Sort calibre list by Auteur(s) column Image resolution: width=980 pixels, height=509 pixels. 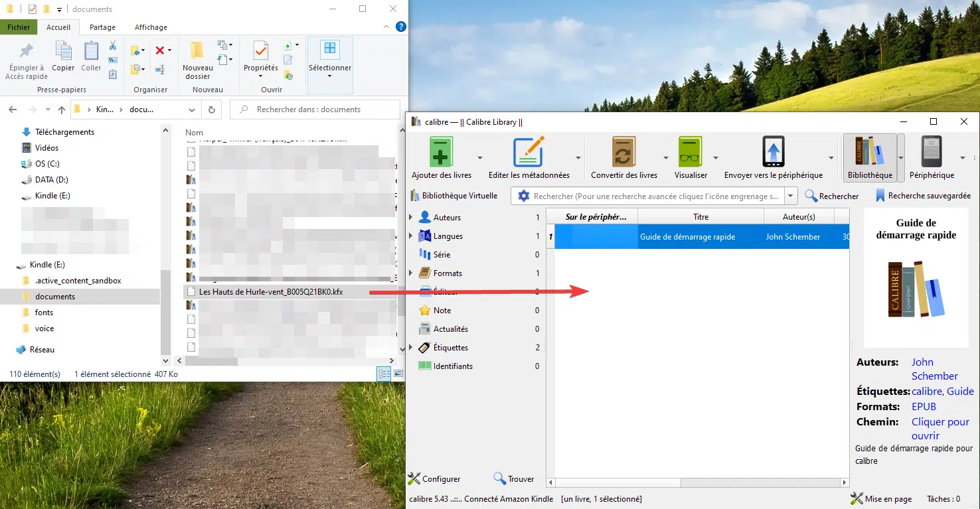click(x=799, y=217)
